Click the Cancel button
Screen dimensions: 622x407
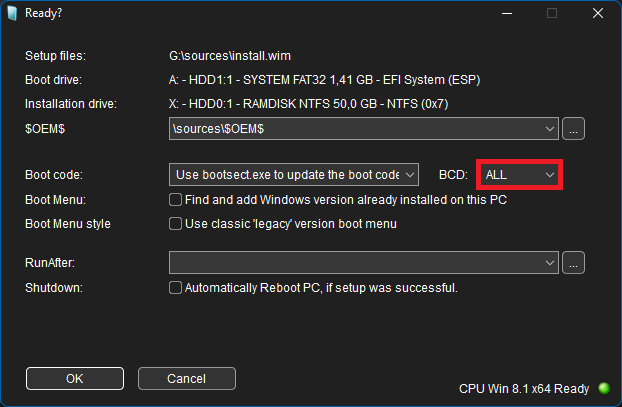(x=187, y=378)
